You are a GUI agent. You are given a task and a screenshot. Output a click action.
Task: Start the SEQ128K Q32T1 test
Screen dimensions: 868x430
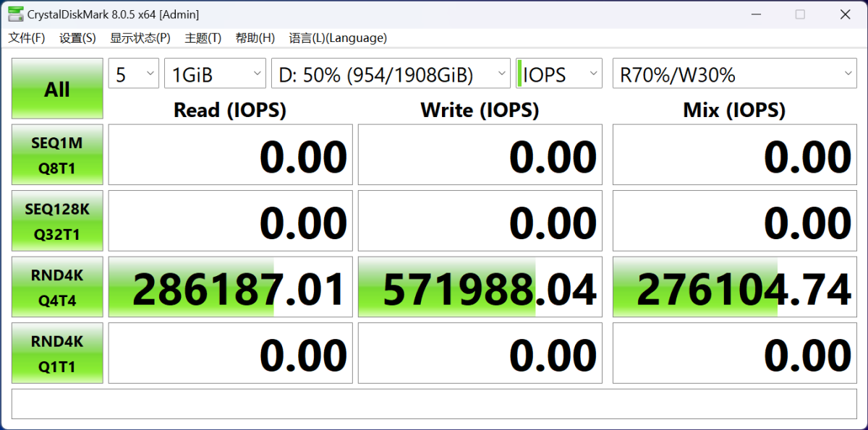click(57, 221)
